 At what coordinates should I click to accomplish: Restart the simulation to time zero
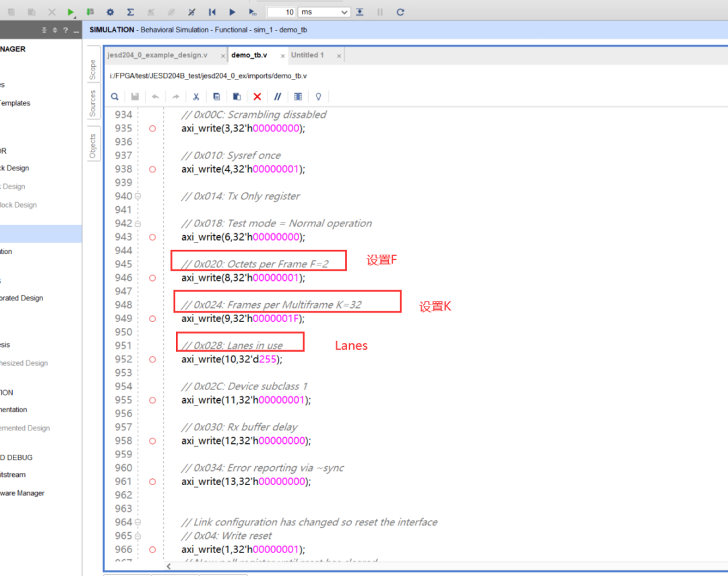(x=212, y=12)
